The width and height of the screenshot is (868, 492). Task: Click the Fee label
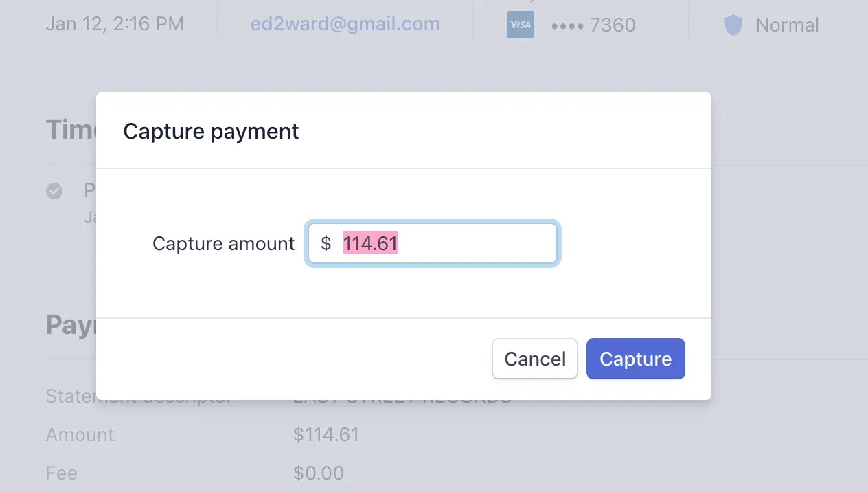pyautogui.click(x=61, y=473)
